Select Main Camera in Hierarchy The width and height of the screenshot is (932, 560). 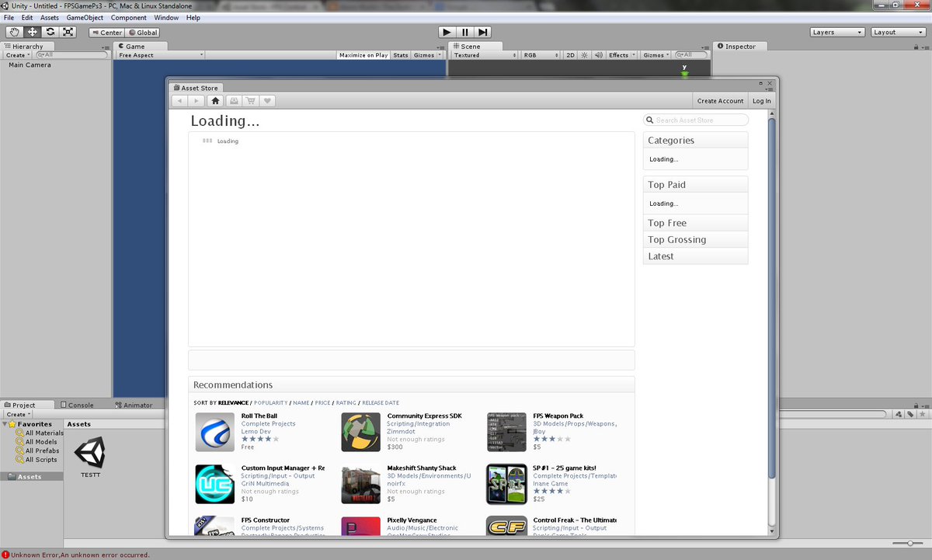click(x=30, y=65)
